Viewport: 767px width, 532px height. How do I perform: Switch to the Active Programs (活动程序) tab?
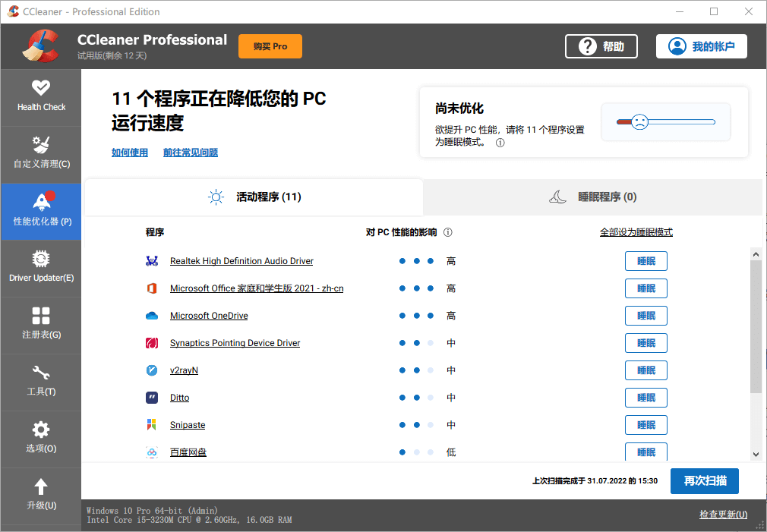[x=254, y=197]
